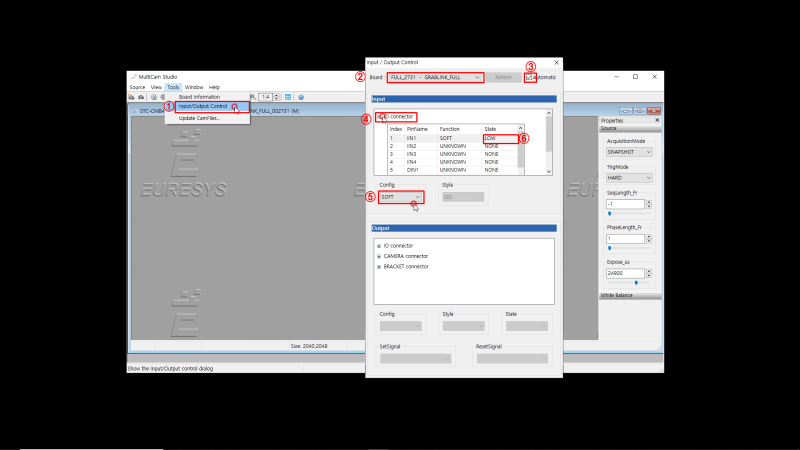800x450 pixels.
Task: Click the zoom magnifier icon beside 1:4
Action: [253, 97]
